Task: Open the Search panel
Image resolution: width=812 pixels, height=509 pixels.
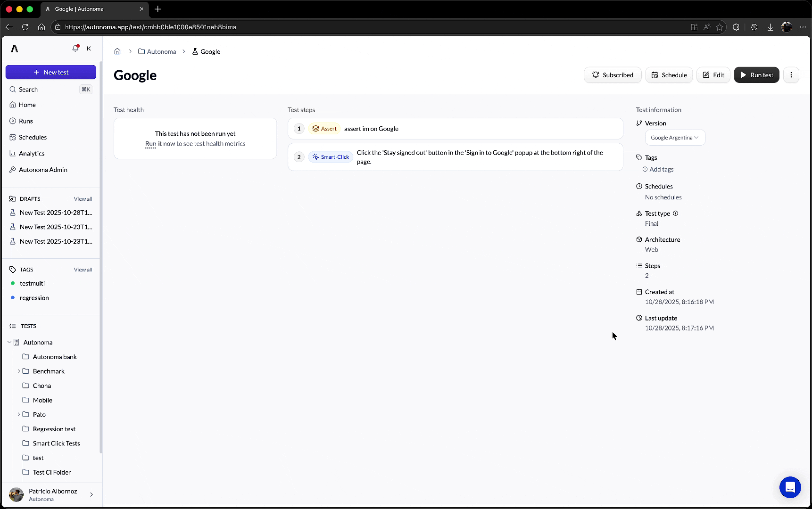Action: 28,89
